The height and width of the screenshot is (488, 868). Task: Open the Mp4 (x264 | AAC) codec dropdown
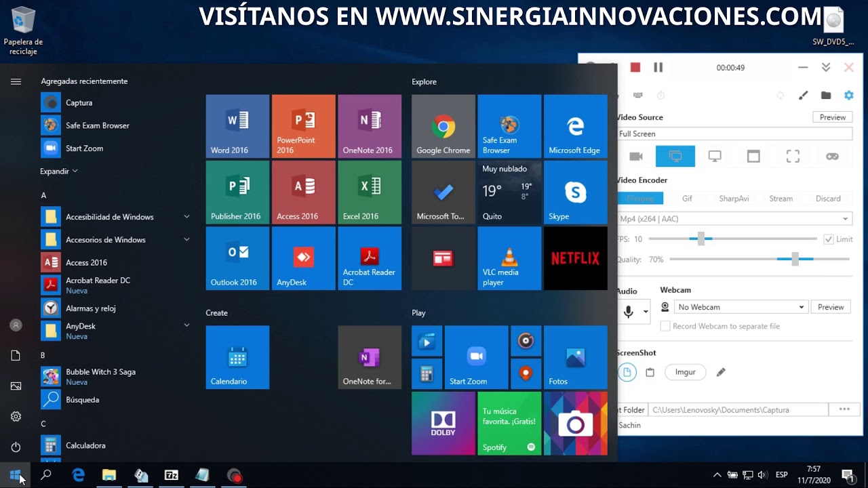pyautogui.click(x=734, y=219)
